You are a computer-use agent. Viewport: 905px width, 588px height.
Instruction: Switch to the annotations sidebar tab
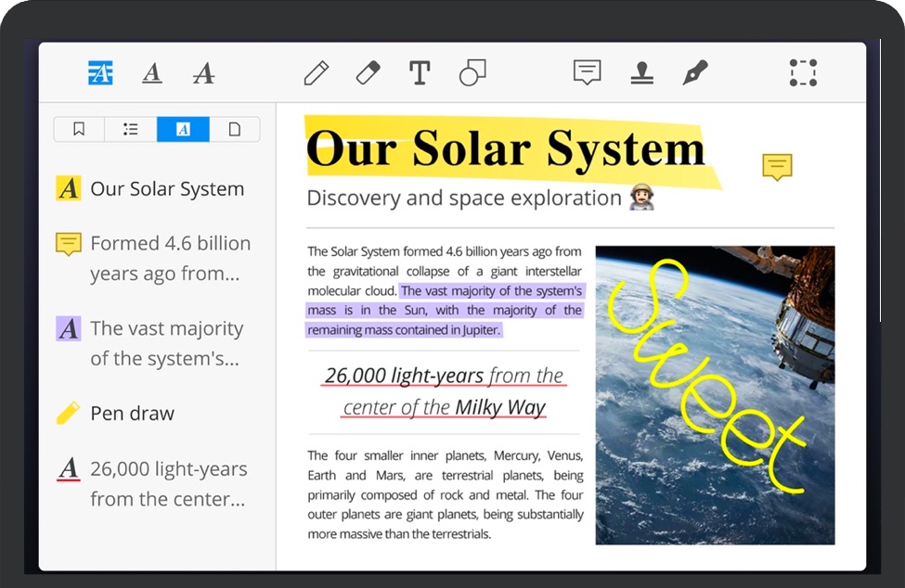pos(183,129)
